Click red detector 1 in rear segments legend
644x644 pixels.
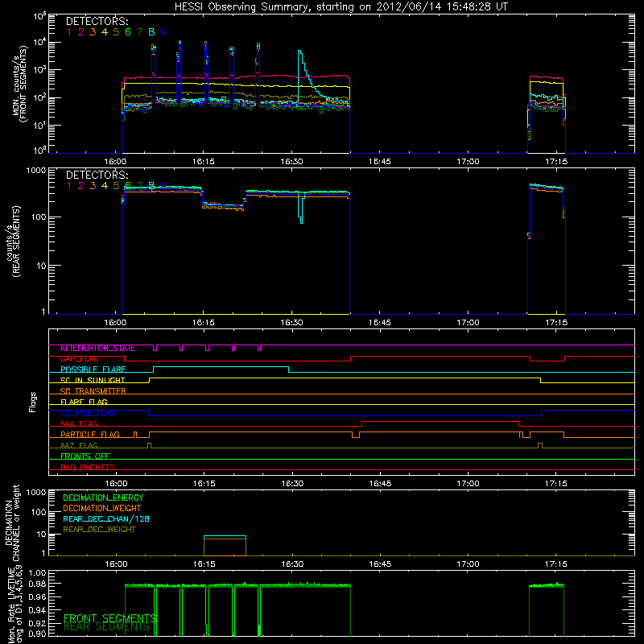tap(69, 186)
